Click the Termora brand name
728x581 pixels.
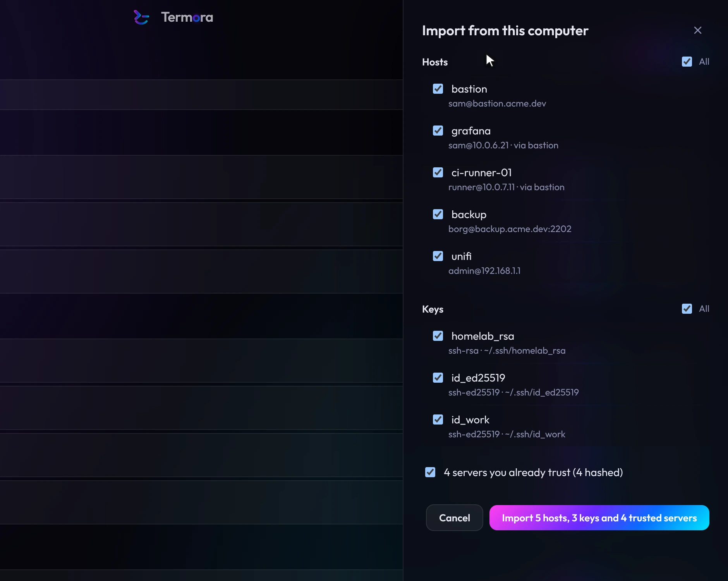187,17
